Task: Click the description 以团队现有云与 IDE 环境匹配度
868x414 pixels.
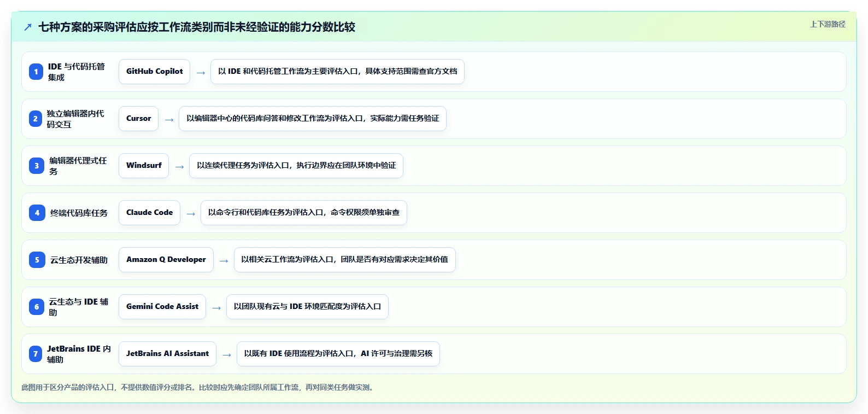Action: [x=307, y=307]
